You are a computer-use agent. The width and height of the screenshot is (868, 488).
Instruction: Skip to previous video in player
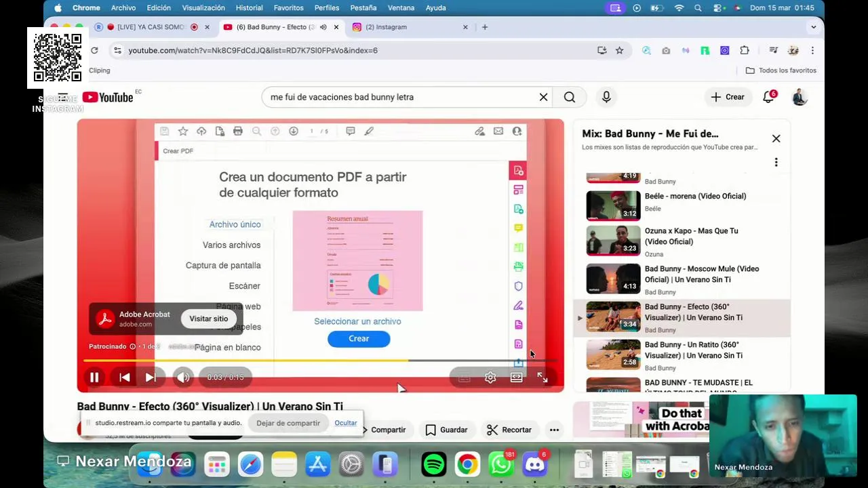tap(125, 378)
